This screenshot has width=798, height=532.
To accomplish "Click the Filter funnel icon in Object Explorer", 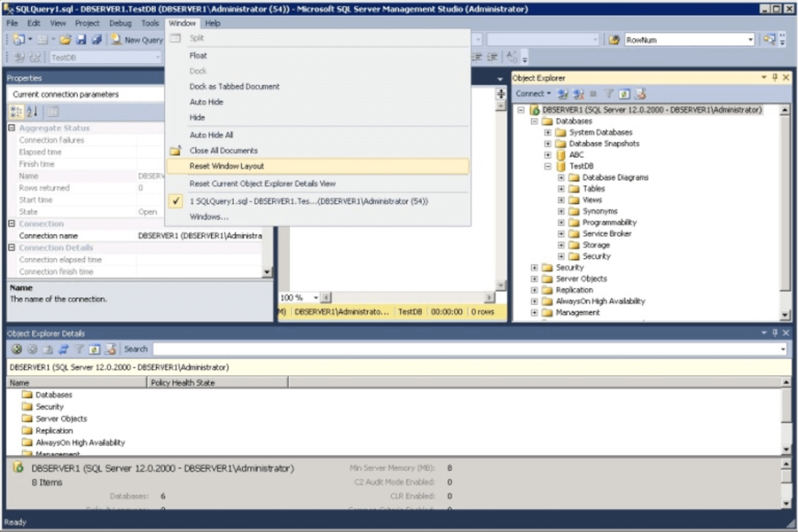I will tap(608, 94).
